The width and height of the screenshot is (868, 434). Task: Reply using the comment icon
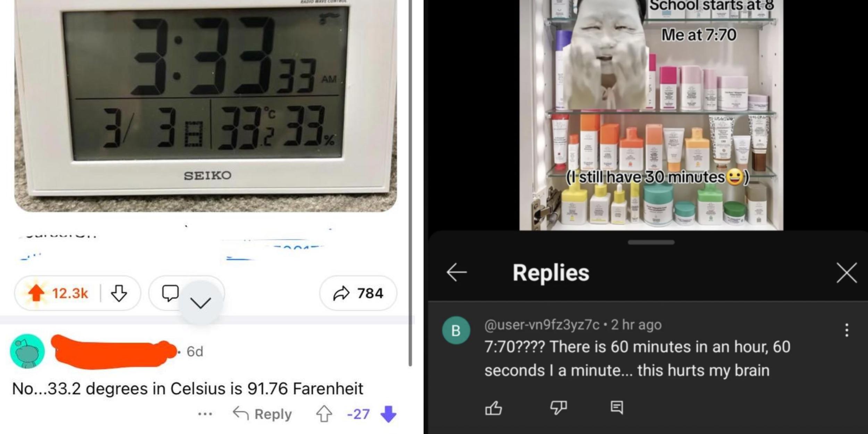click(x=617, y=408)
